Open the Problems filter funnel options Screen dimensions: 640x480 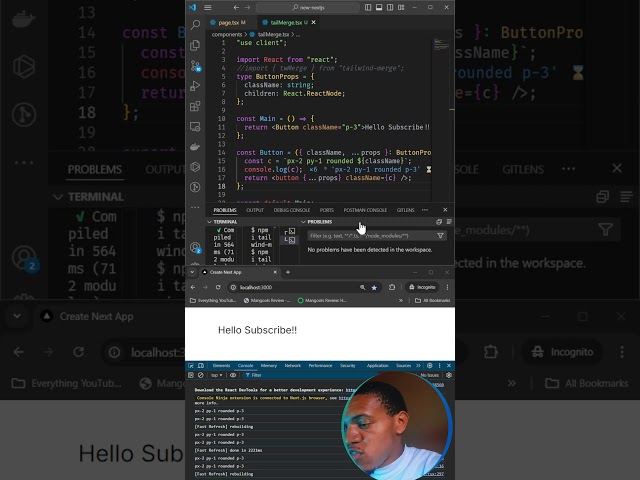(x=440, y=236)
